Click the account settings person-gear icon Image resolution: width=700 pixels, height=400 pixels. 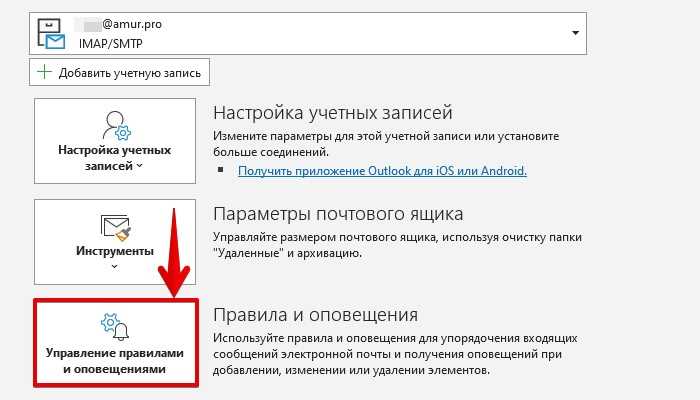click(116, 125)
